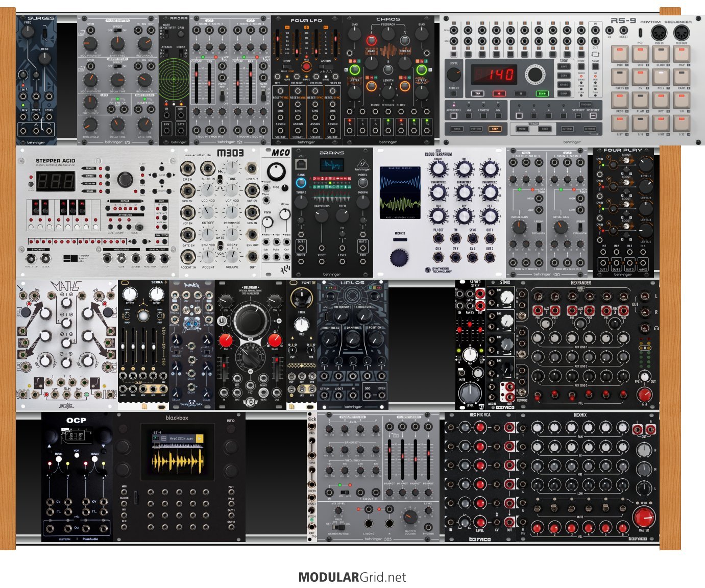This screenshot has height=588, width=705.
Task: Tap the FLAM pad on the RS-9
Action: pyautogui.click(x=640, y=100)
